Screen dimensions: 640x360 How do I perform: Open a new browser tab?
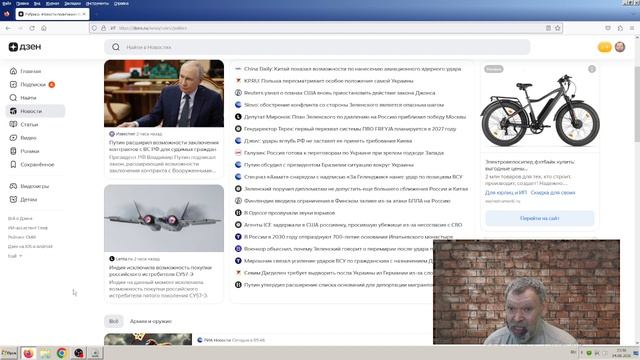(96, 14)
